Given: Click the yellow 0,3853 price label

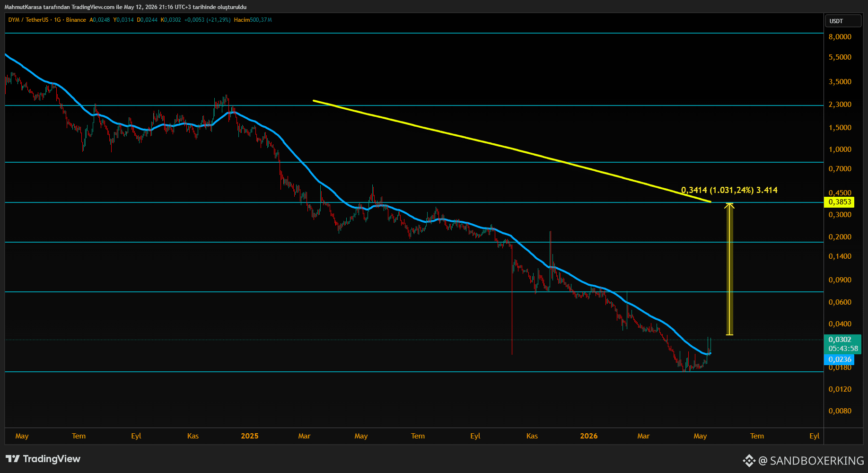Looking at the screenshot, I should coord(840,202).
